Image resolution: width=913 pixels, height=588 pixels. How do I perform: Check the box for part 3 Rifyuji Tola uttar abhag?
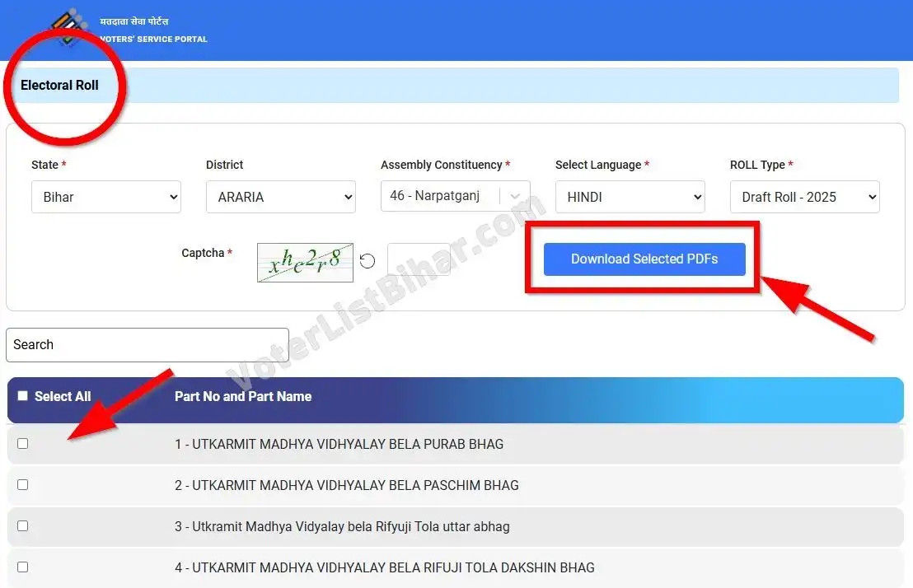click(x=22, y=525)
